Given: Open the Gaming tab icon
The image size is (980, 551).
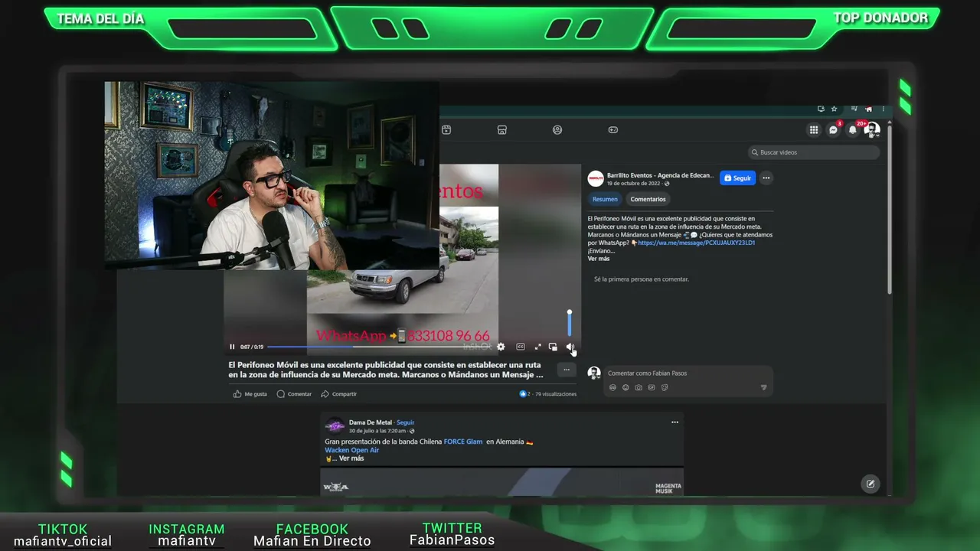Looking at the screenshot, I should tap(613, 130).
